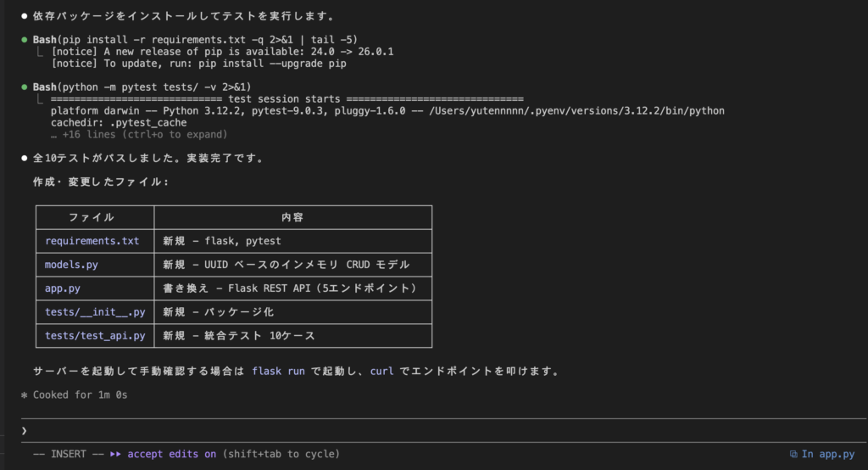Click the test session starts output line
Screen dimensions: 868x470
[x=287, y=99]
